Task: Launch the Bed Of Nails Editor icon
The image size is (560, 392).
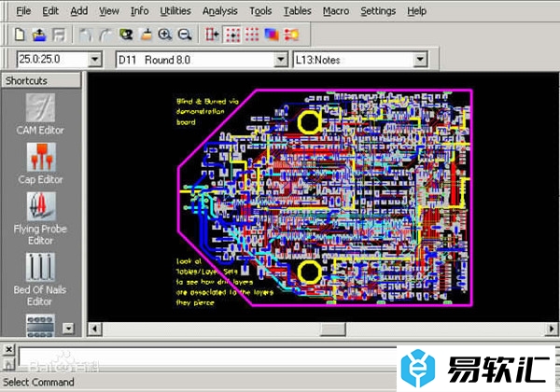Action: pyautogui.click(x=40, y=267)
